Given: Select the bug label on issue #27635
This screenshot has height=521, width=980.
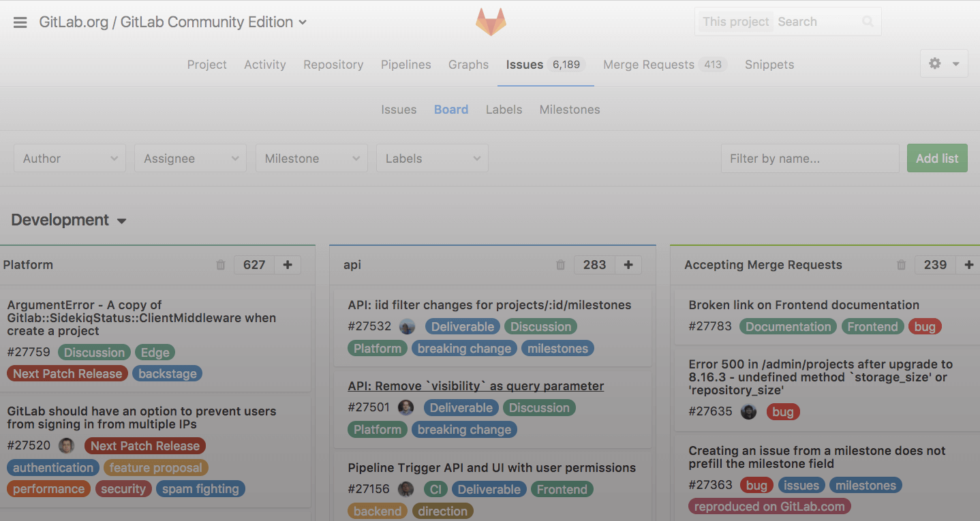Looking at the screenshot, I should 783,411.
